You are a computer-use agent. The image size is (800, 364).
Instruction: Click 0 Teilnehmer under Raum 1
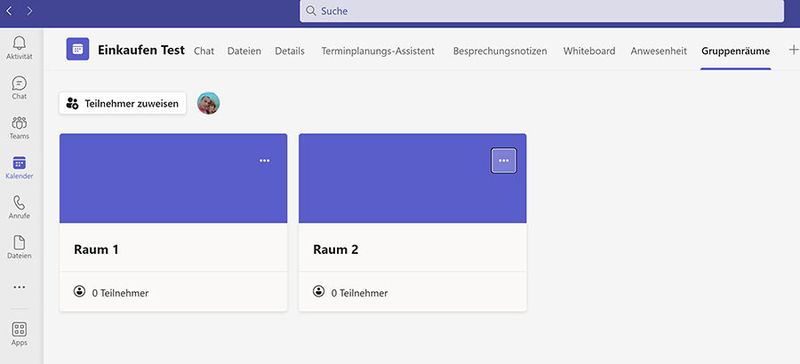(x=120, y=293)
